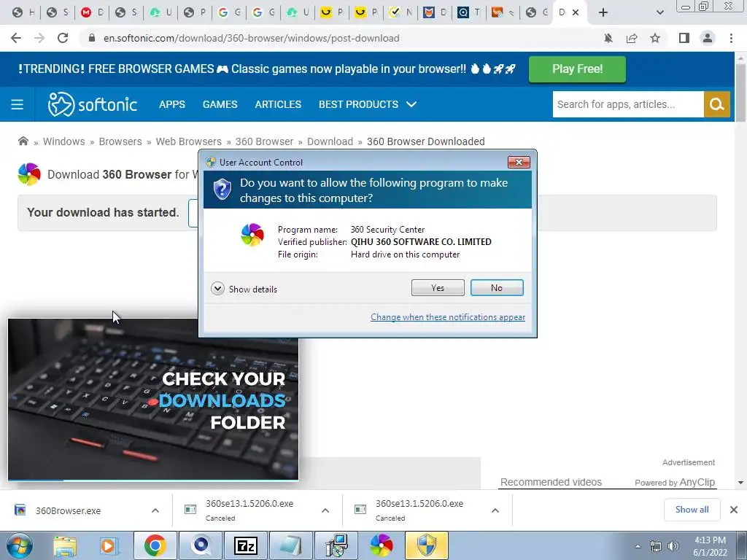Click the magnifier app taskbar icon
This screenshot has height=560, width=747.
click(x=201, y=545)
